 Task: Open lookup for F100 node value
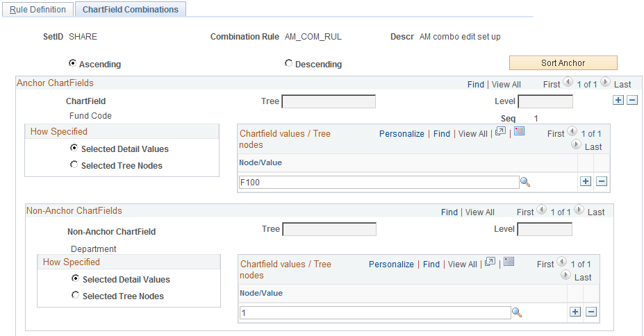coord(525,182)
